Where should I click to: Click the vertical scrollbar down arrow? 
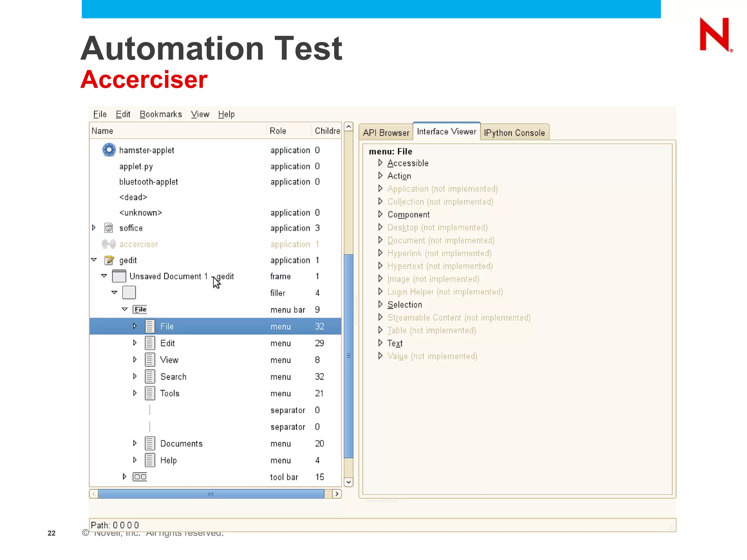(348, 482)
